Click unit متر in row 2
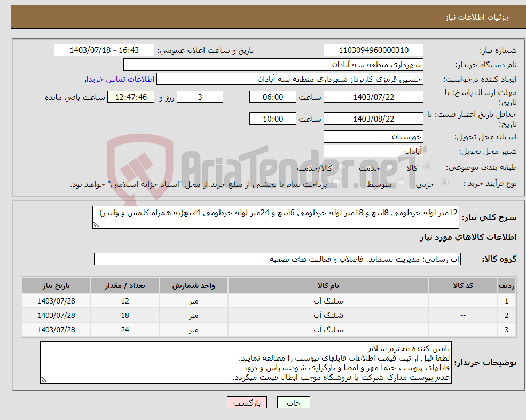 193,315
